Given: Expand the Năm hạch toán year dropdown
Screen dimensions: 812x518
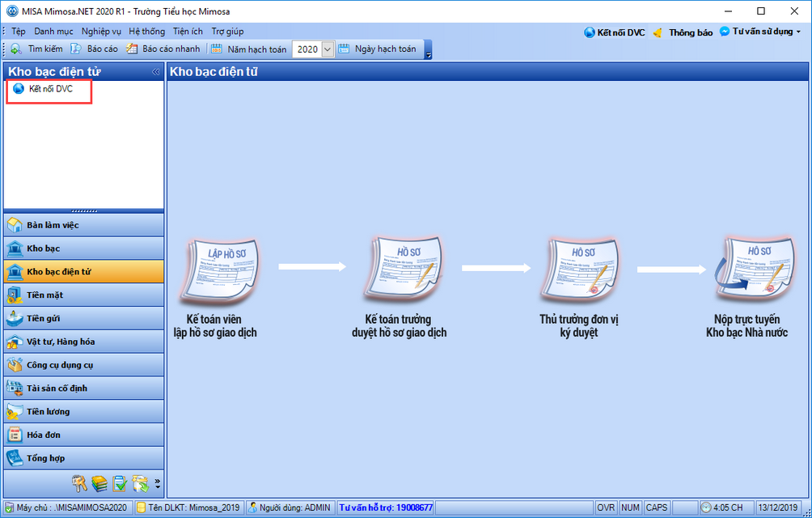Looking at the screenshot, I should tap(328, 49).
